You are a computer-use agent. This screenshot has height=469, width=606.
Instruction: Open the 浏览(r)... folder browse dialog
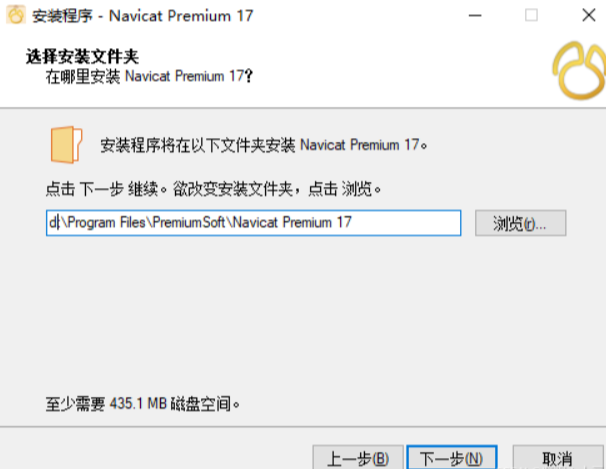(x=521, y=223)
